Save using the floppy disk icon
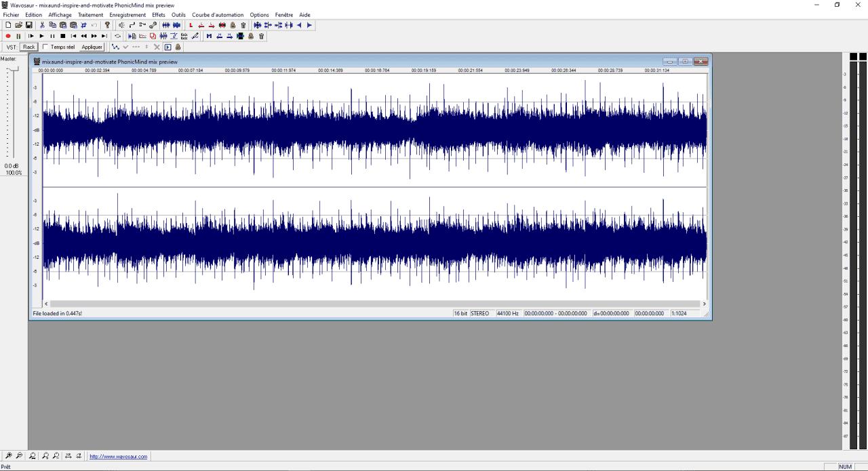The image size is (868, 471). (28, 25)
